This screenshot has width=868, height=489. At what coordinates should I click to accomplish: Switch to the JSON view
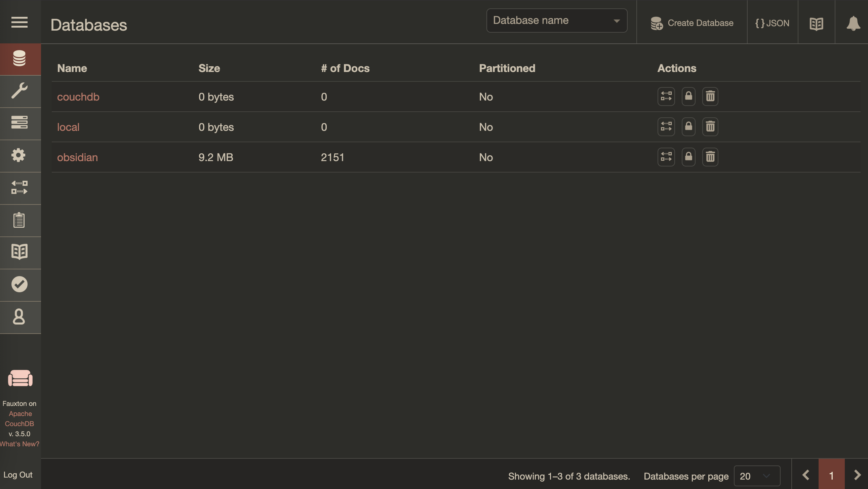tap(772, 23)
